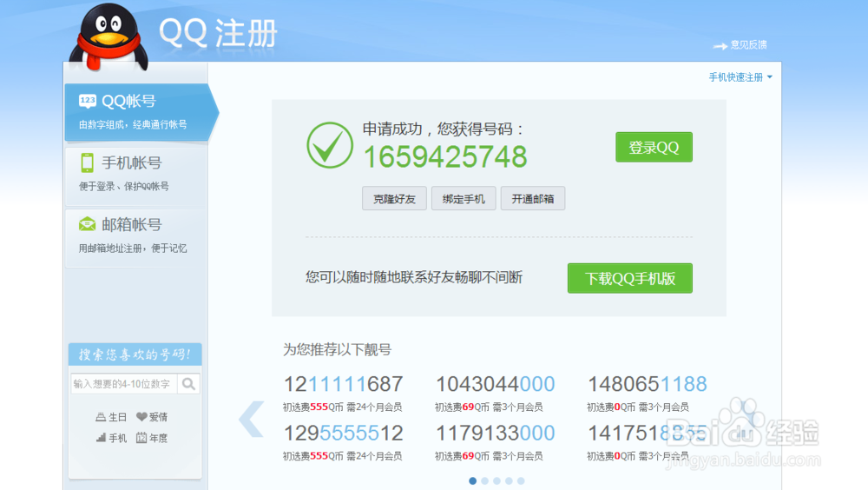Click the 123 chat bubble icon
868x490 pixels.
88,101
